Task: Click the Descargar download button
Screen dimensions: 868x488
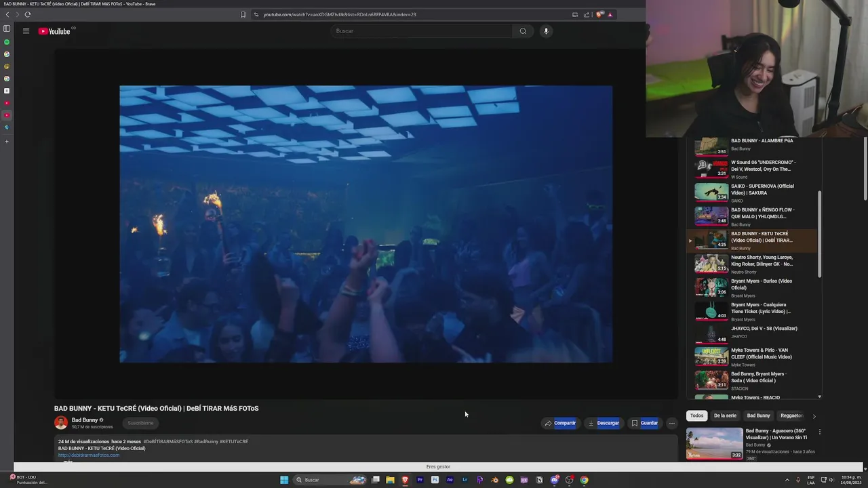Action: pyautogui.click(x=604, y=423)
